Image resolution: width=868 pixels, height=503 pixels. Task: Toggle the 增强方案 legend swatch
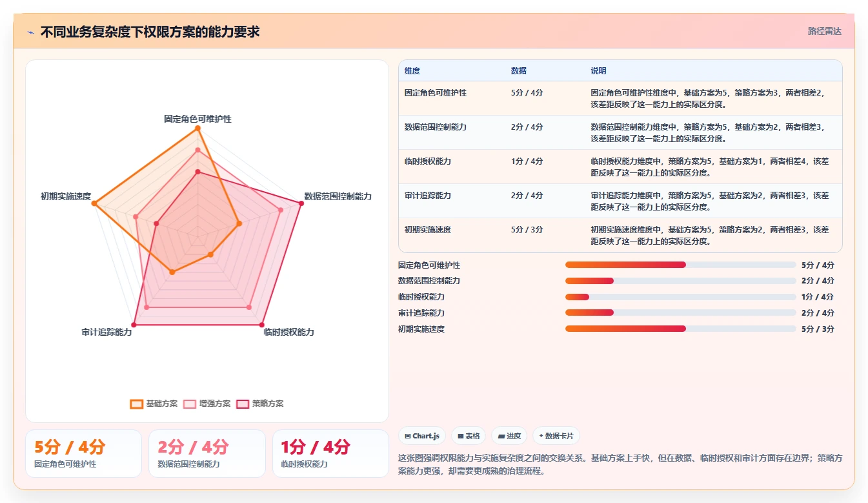point(190,404)
